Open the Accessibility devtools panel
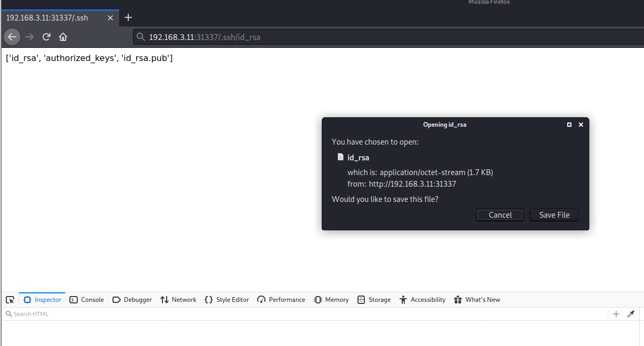Image resolution: width=644 pixels, height=346 pixels. pos(422,299)
